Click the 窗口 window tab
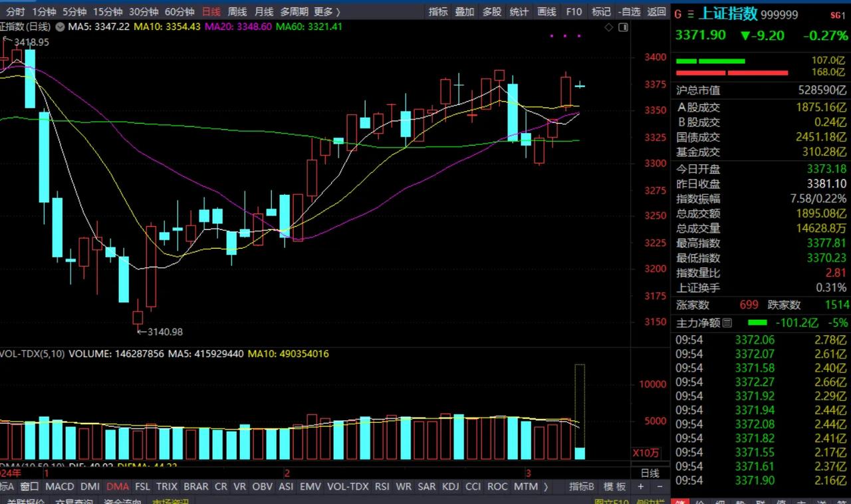 pos(30,487)
